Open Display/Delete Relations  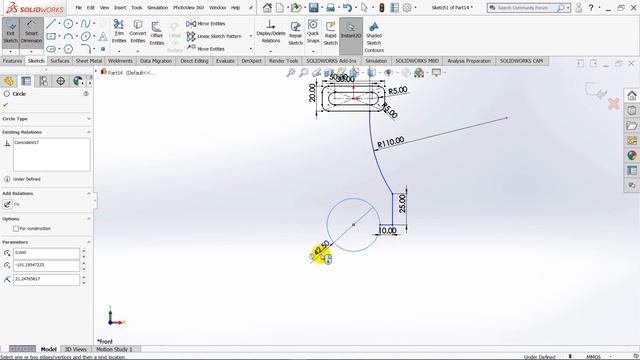271,31
